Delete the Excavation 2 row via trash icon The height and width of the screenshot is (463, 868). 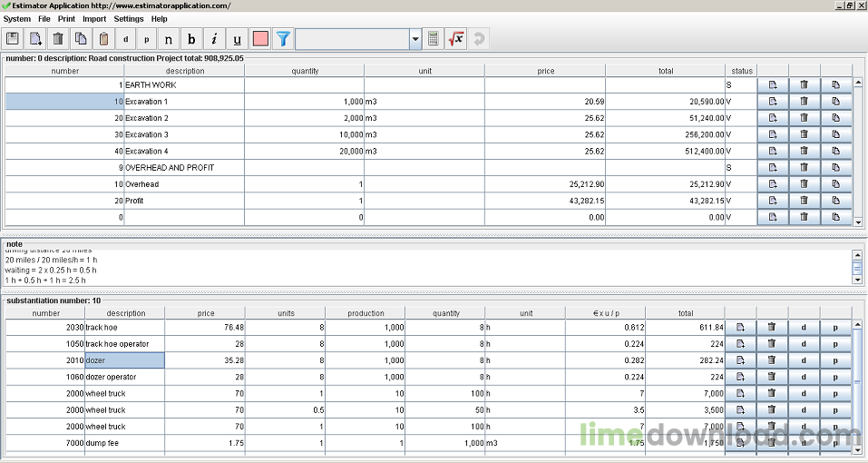805,118
